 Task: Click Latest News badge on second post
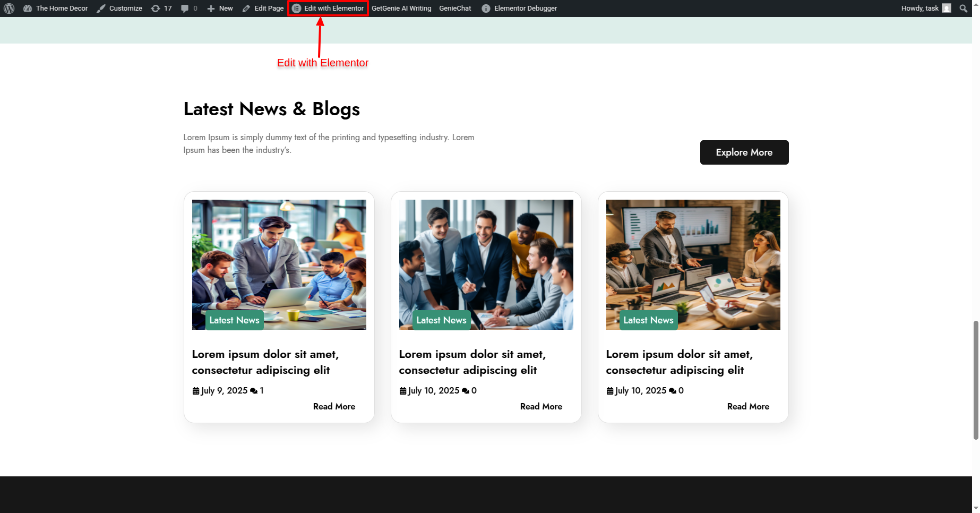click(x=442, y=320)
